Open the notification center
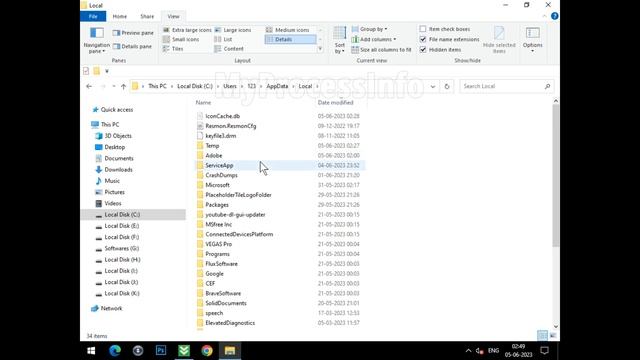 (x=544, y=351)
